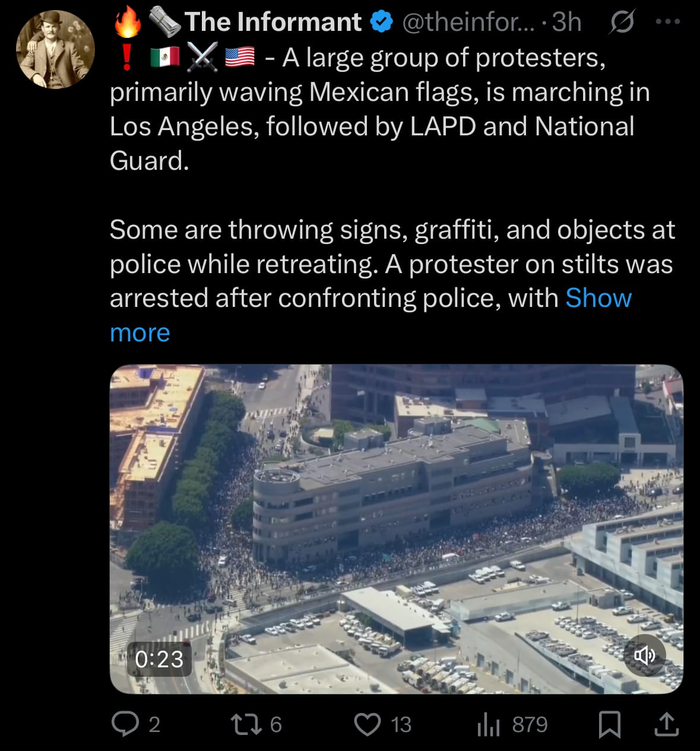The image size is (700, 751).
Task: Click the 3h post timestamp
Action: pyautogui.click(x=567, y=22)
